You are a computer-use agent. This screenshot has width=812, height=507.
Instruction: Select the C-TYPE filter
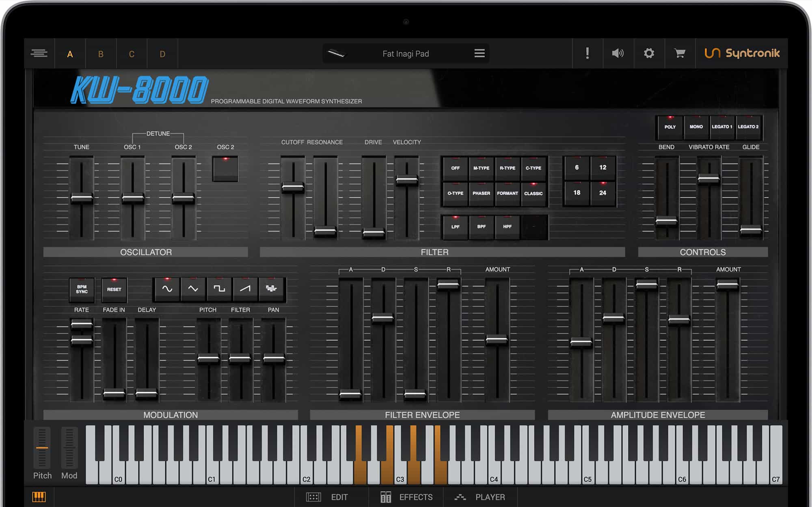[533, 168]
